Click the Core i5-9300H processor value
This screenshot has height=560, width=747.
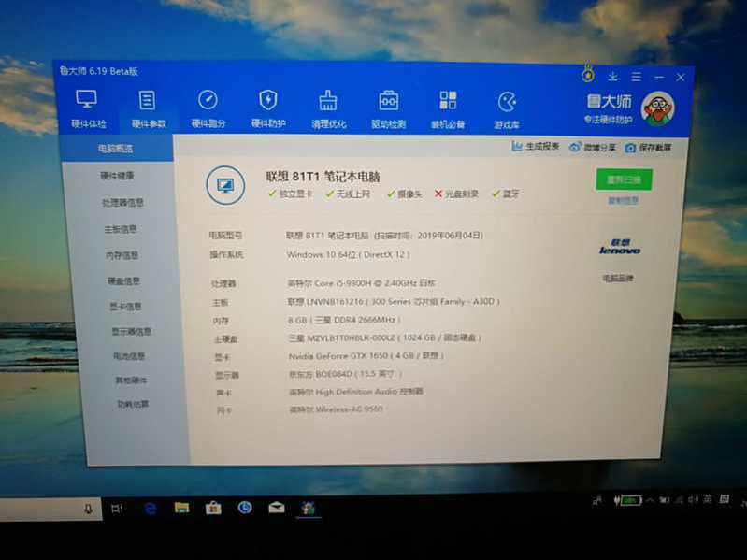coord(362,283)
